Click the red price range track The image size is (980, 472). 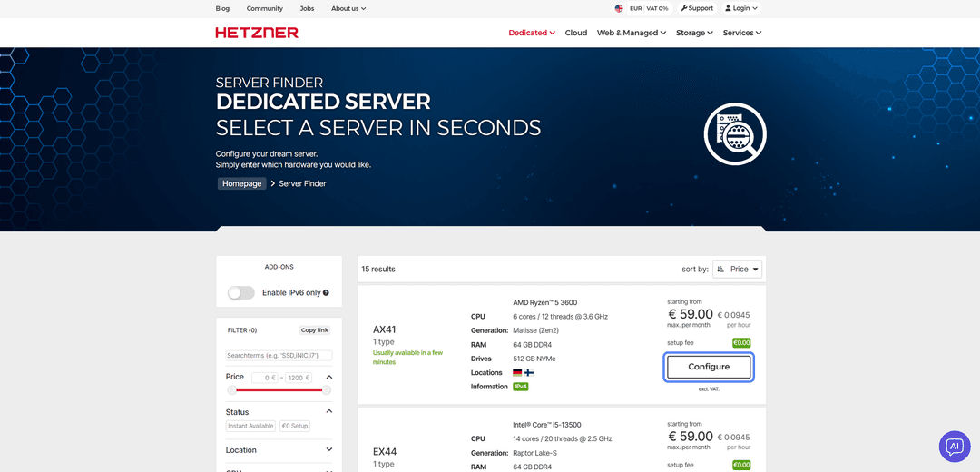point(279,390)
